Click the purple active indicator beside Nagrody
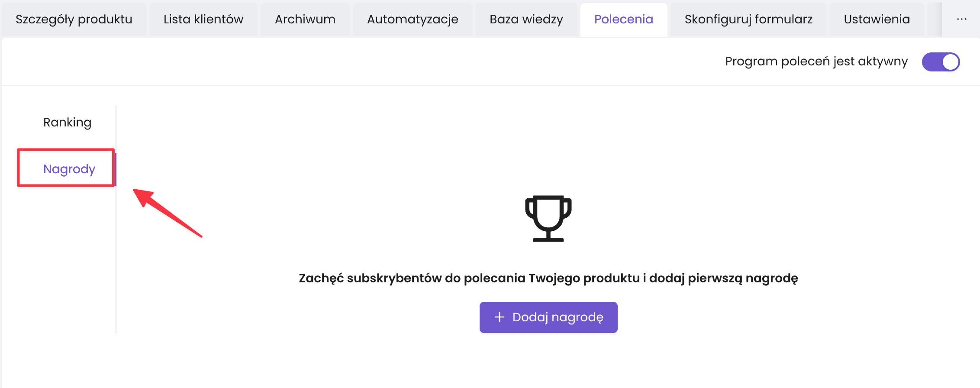The height and width of the screenshot is (388, 980). [116, 169]
